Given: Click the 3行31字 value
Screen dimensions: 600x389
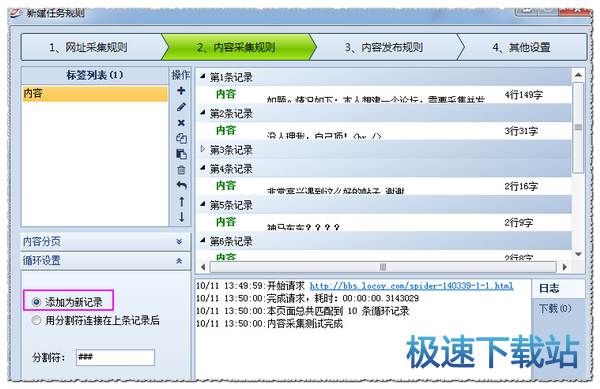Looking at the screenshot, I should click(521, 131).
